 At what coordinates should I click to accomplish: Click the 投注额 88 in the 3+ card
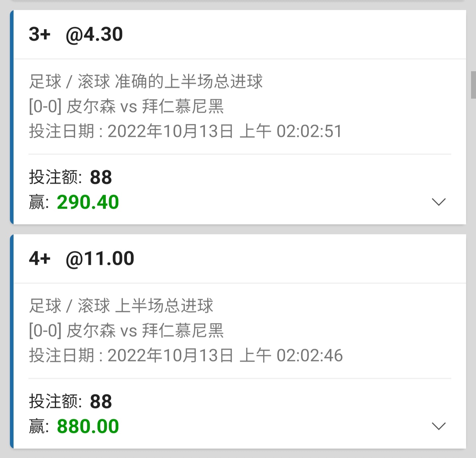point(70,177)
